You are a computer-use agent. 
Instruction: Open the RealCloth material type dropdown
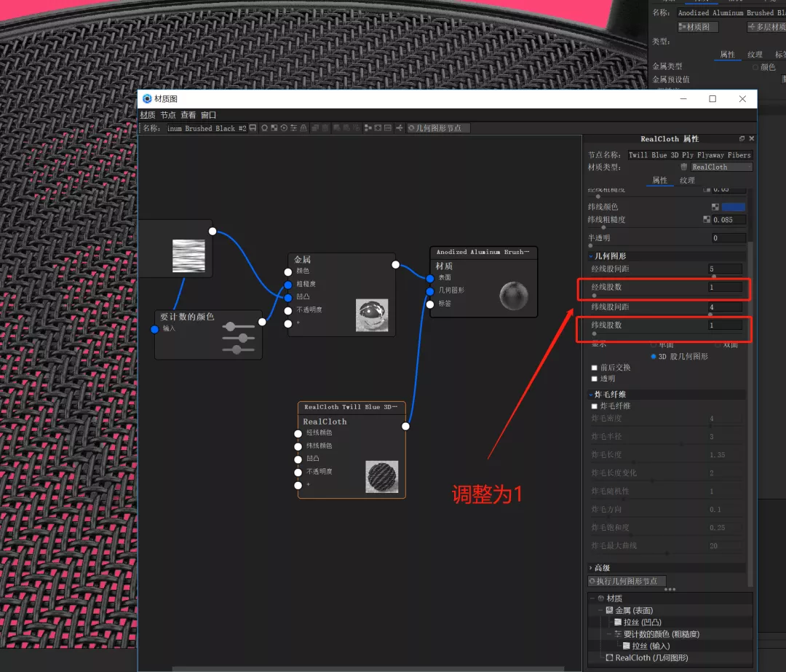pos(722,167)
